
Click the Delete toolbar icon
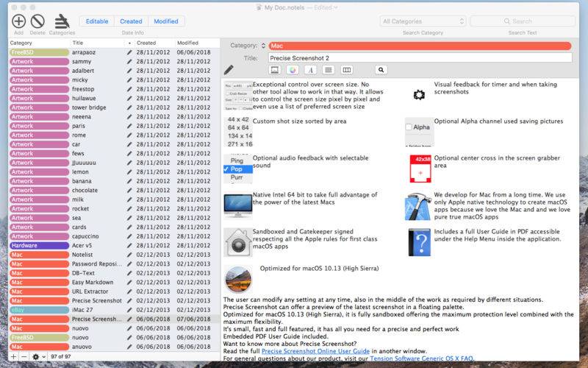(37, 21)
